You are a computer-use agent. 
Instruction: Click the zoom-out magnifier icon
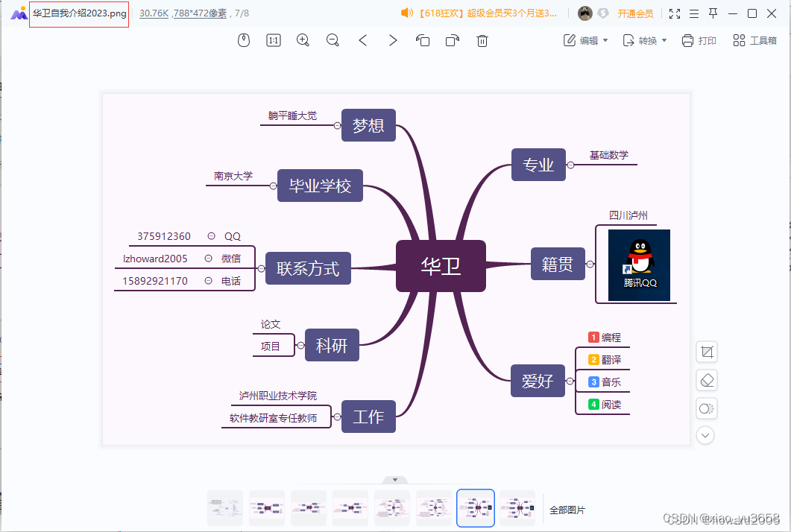(333, 40)
